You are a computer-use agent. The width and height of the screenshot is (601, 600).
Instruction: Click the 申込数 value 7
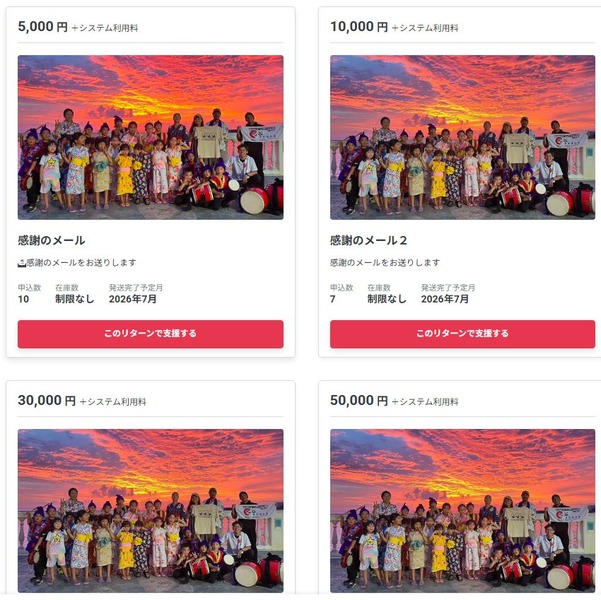(333, 299)
